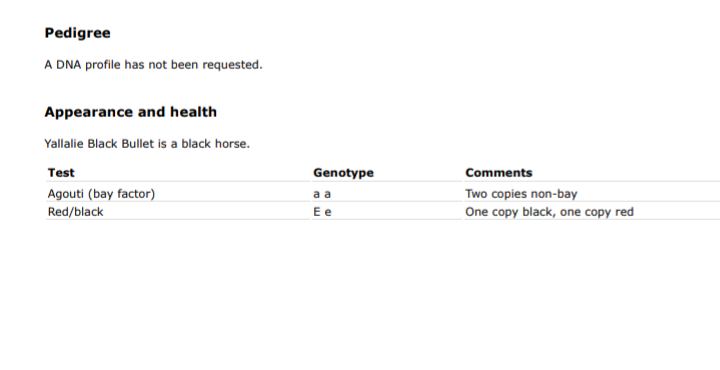Click the Genotype column header
This screenshot has height=370, width=720.
click(343, 173)
